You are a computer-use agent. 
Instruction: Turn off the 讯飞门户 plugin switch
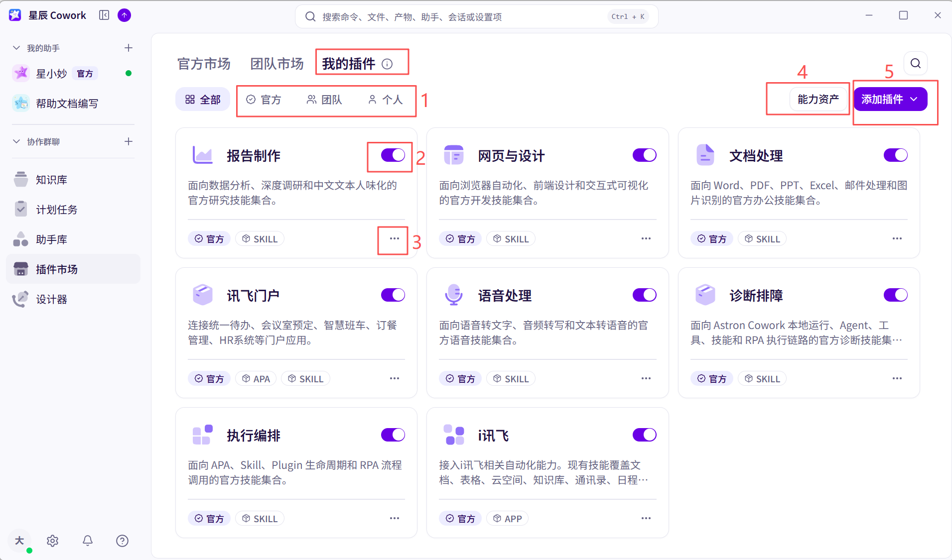(x=393, y=295)
